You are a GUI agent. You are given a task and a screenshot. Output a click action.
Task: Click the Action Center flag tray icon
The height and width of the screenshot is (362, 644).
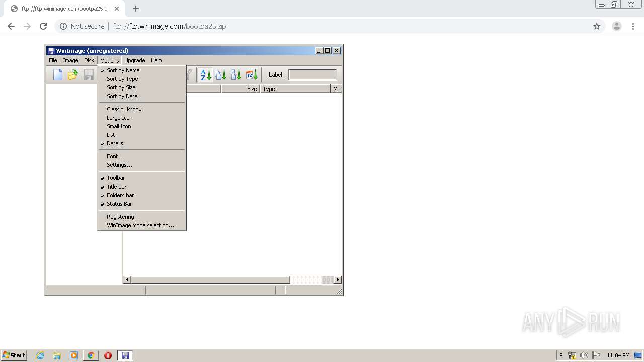pos(596,355)
